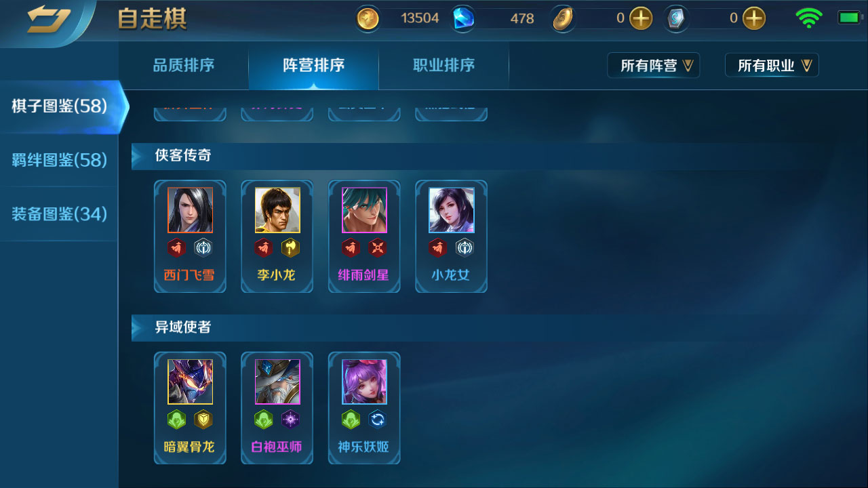Viewport: 868px width, 488px height.
Task: Tap 绯雨剑星's red crossed-blades class icon
Action: tap(378, 248)
